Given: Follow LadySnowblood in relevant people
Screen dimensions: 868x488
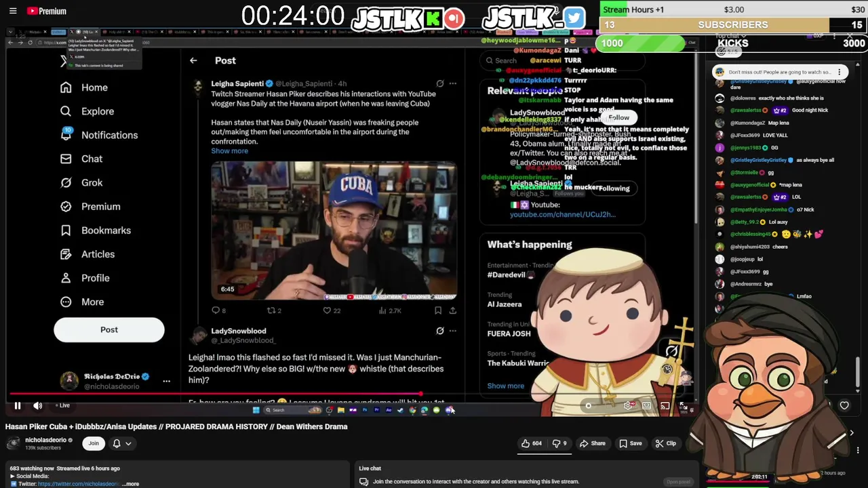Looking at the screenshot, I should [x=618, y=117].
